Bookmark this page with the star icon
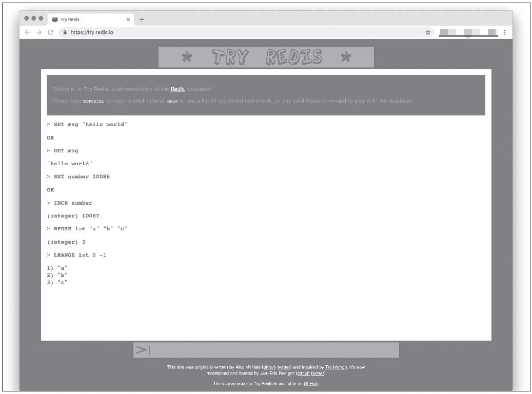This screenshot has width=532, height=394. point(428,32)
